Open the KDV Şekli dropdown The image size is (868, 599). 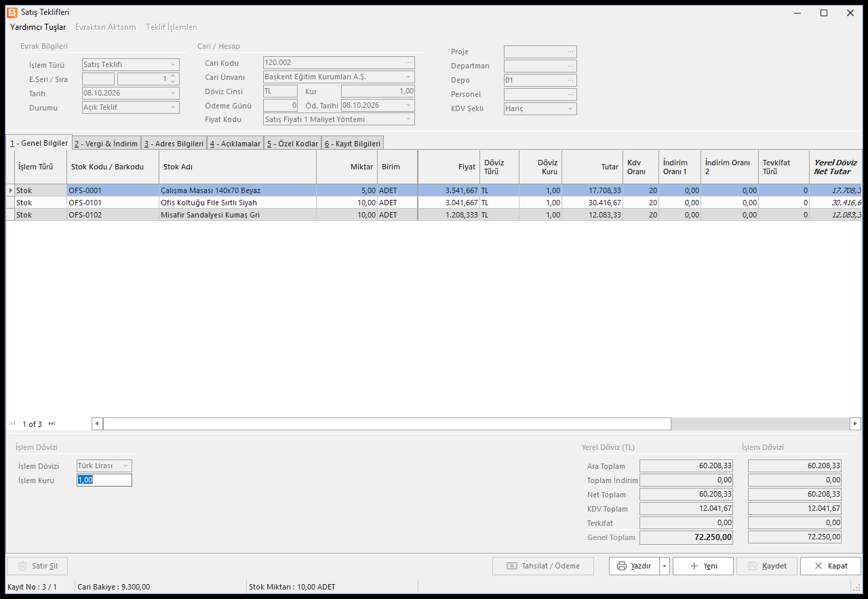click(570, 108)
